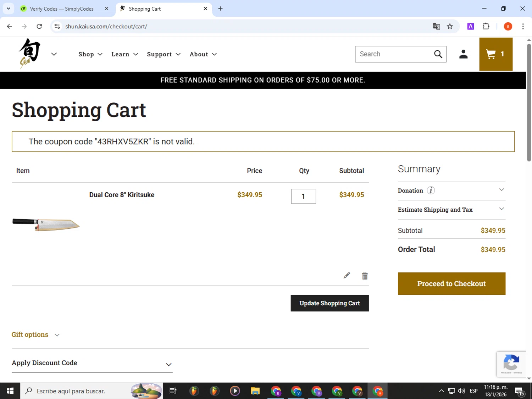Expand Estimate Shipping and Tax
This screenshot has height=399, width=532.
(451, 210)
